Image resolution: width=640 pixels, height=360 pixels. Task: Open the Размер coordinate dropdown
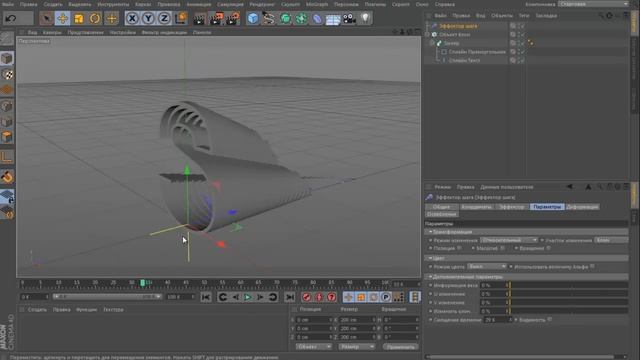point(356,347)
